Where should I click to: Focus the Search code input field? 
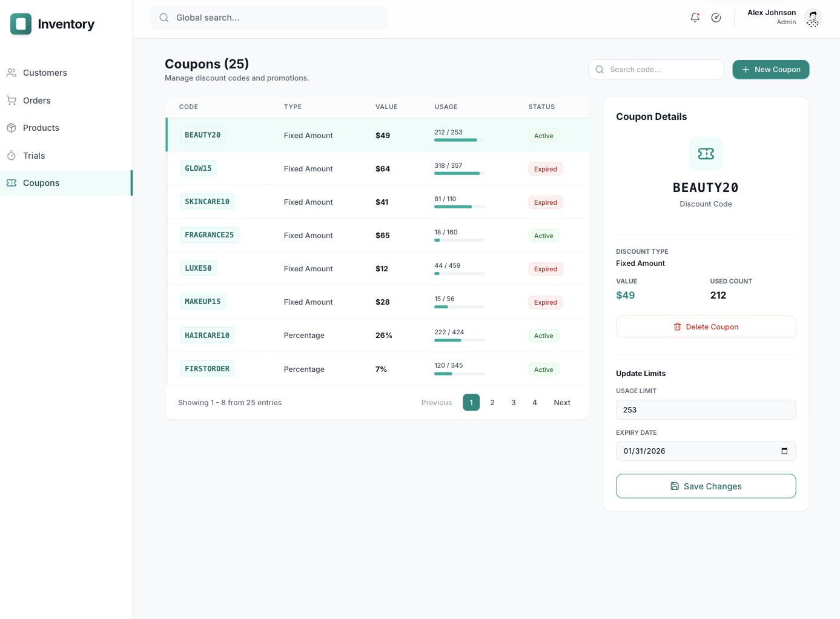(656, 70)
